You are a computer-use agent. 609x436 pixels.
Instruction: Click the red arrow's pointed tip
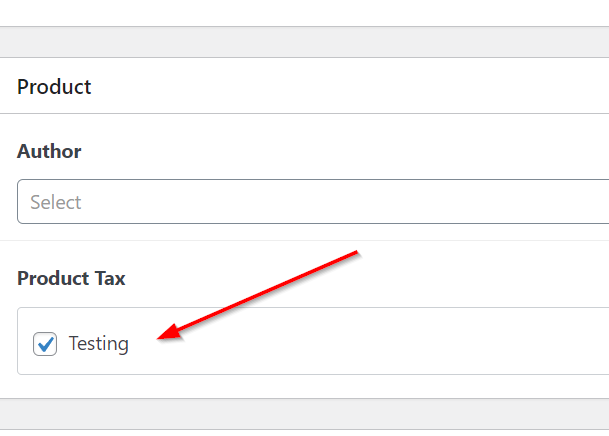162,337
